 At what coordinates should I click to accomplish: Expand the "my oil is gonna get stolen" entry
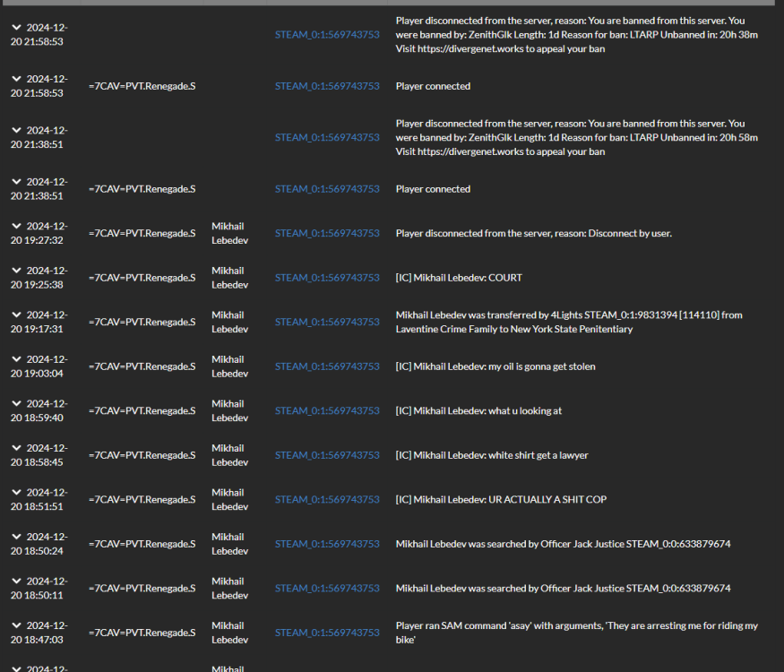point(16,358)
